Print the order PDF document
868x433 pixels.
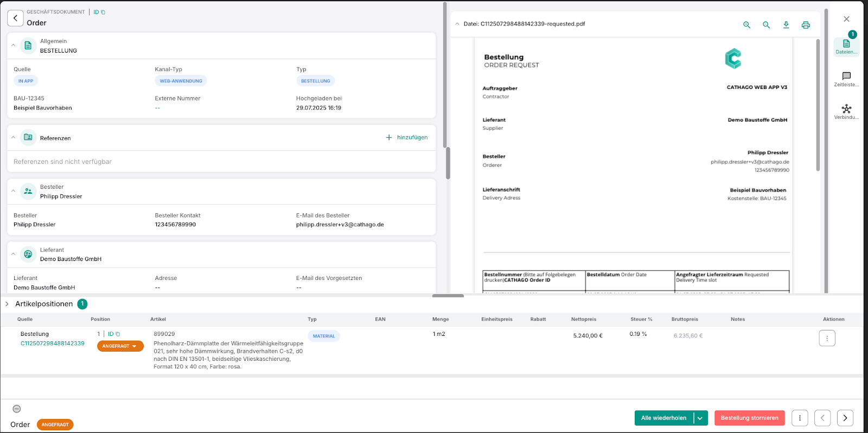click(x=806, y=25)
